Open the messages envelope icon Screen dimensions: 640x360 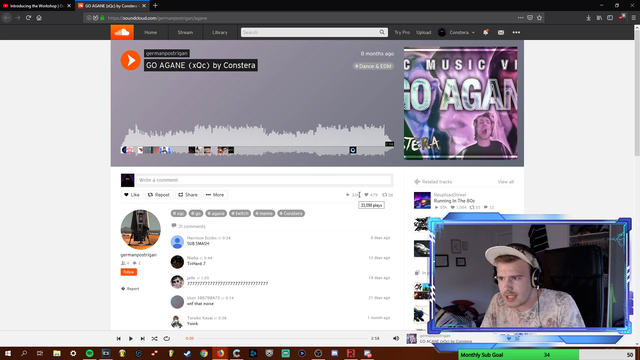tap(500, 32)
